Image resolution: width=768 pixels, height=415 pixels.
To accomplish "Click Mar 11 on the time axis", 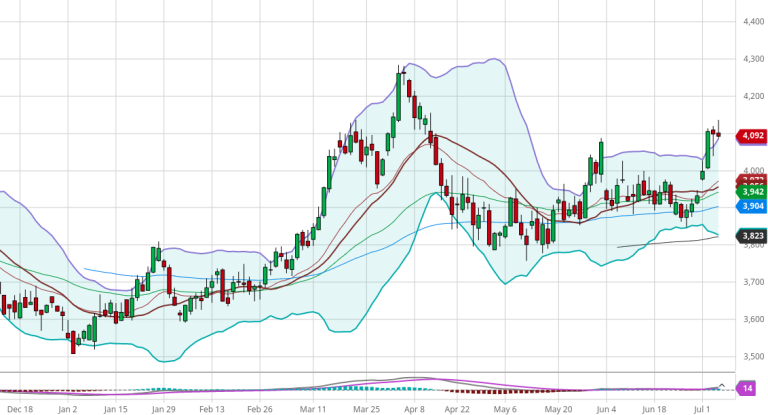I will (x=314, y=409).
